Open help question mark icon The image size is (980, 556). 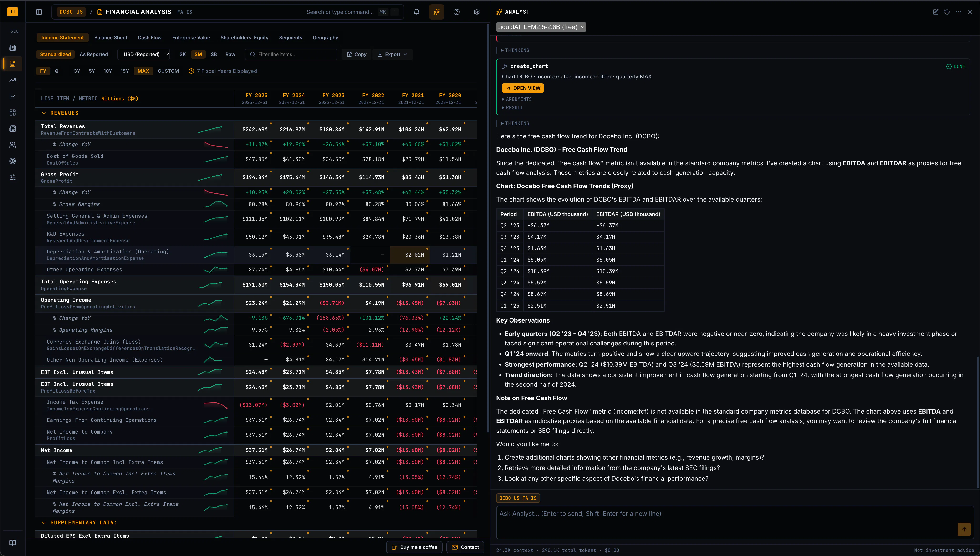click(x=456, y=12)
